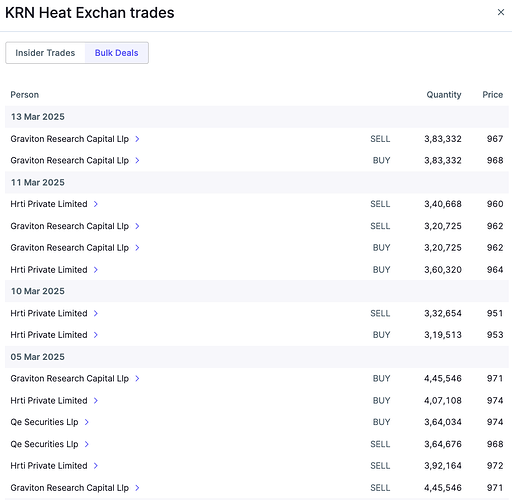Click quantity 3,64,034
This screenshot has width=512, height=500.
tap(443, 422)
